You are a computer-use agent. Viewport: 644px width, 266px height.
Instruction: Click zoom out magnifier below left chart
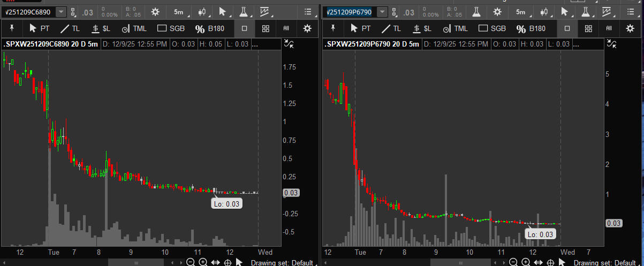[x=190, y=262]
